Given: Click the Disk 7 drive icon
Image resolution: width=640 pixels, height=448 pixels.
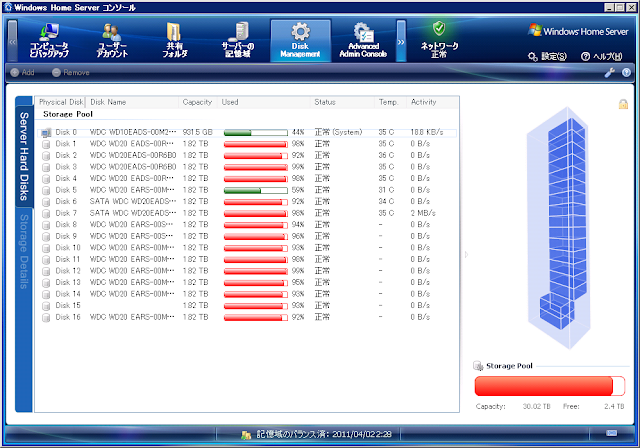Looking at the screenshot, I should [x=46, y=213].
